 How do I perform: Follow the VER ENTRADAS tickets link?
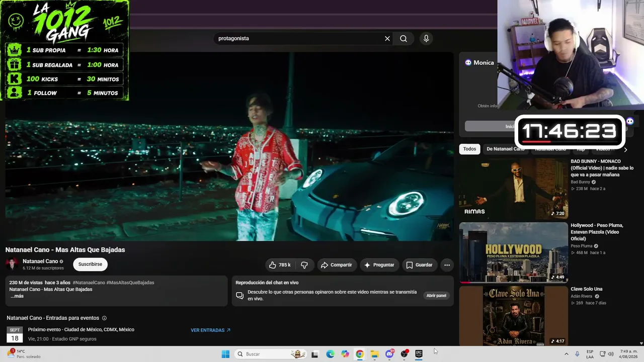pos(210,330)
